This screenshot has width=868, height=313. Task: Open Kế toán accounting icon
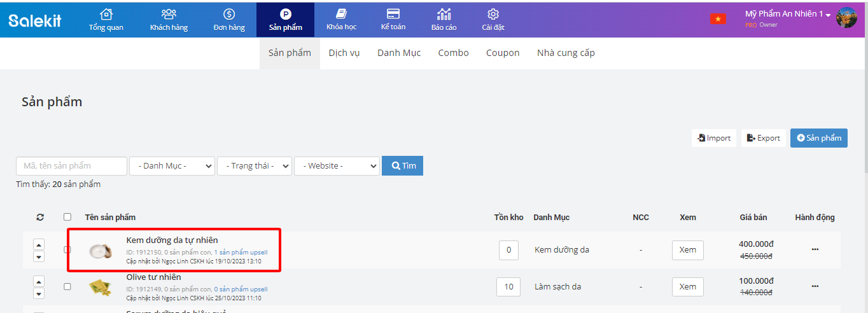click(393, 14)
